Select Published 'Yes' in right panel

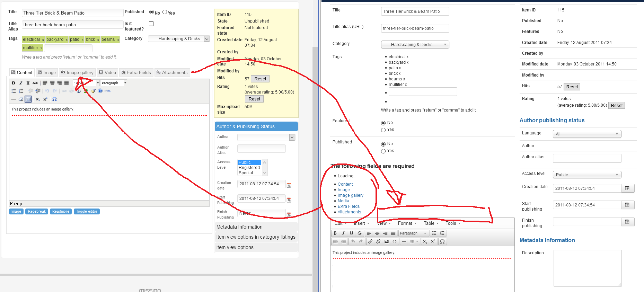click(x=383, y=151)
